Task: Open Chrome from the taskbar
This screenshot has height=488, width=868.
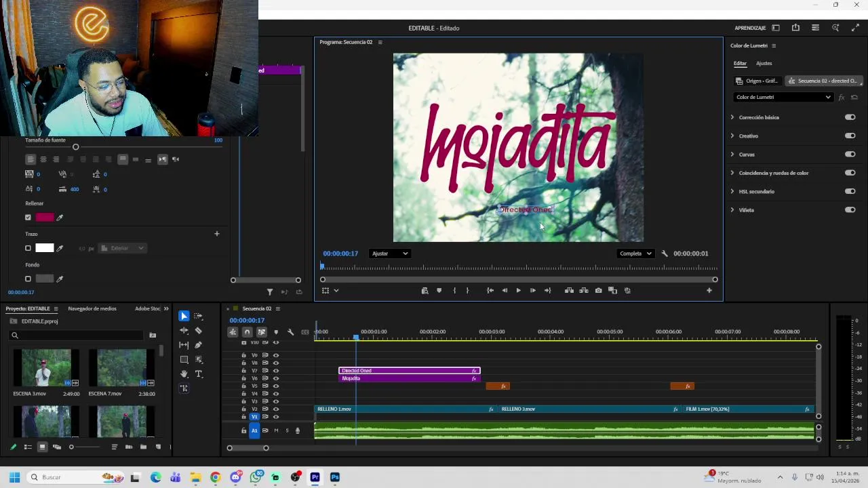Action: [x=216, y=477]
